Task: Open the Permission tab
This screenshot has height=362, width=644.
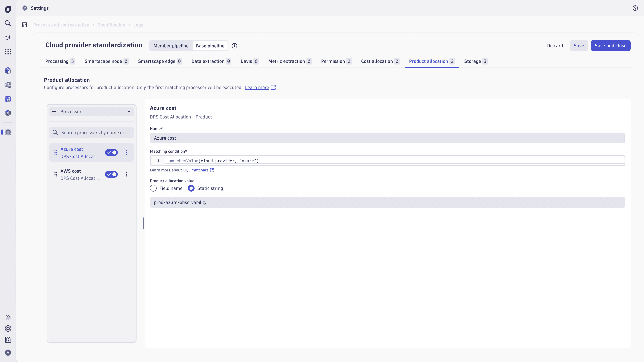Action: [x=336, y=61]
